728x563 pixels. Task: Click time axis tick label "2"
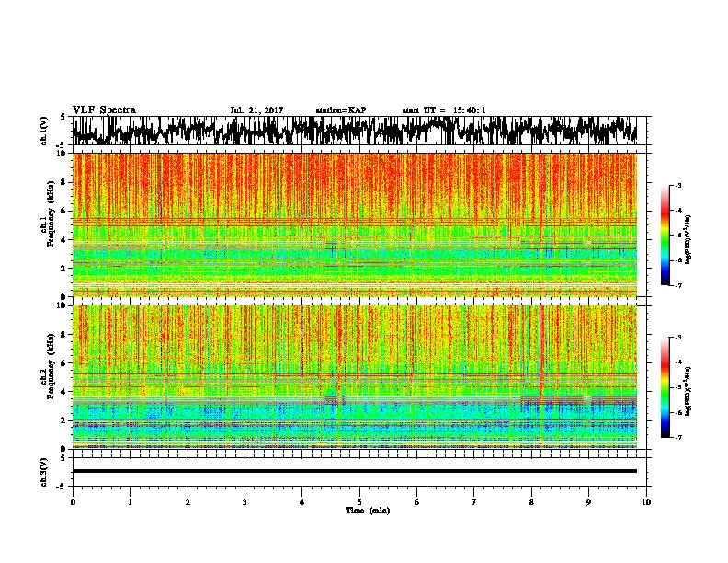coord(188,502)
